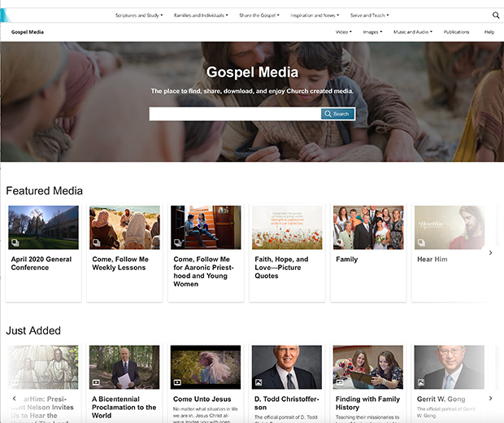The width and height of the screenshot is (504, 423).
Task: Click the magnifier search icon in top bar
Action: point(496,15)
